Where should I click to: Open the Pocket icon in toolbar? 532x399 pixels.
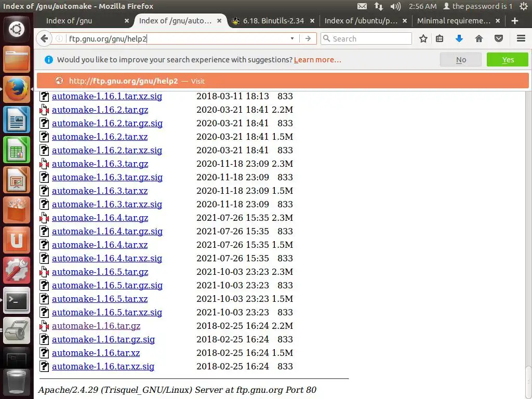[x=498, y=38]
